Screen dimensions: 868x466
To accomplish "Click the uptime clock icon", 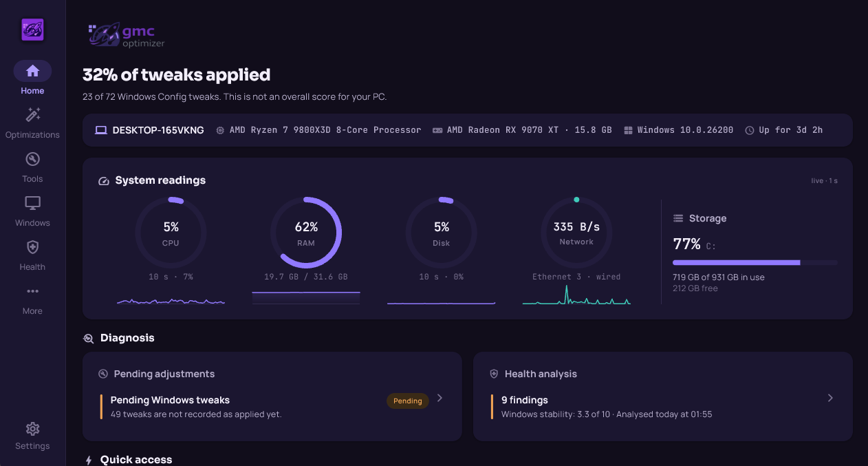I will [750, 130].
